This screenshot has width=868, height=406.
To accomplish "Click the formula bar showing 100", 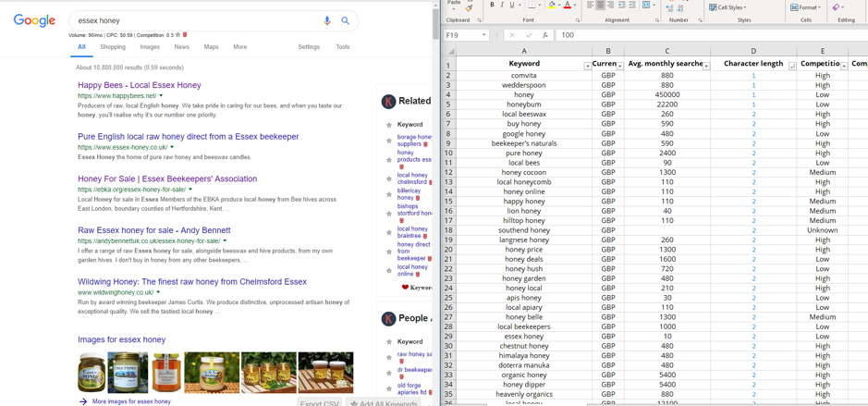I will tap(712, 35).
